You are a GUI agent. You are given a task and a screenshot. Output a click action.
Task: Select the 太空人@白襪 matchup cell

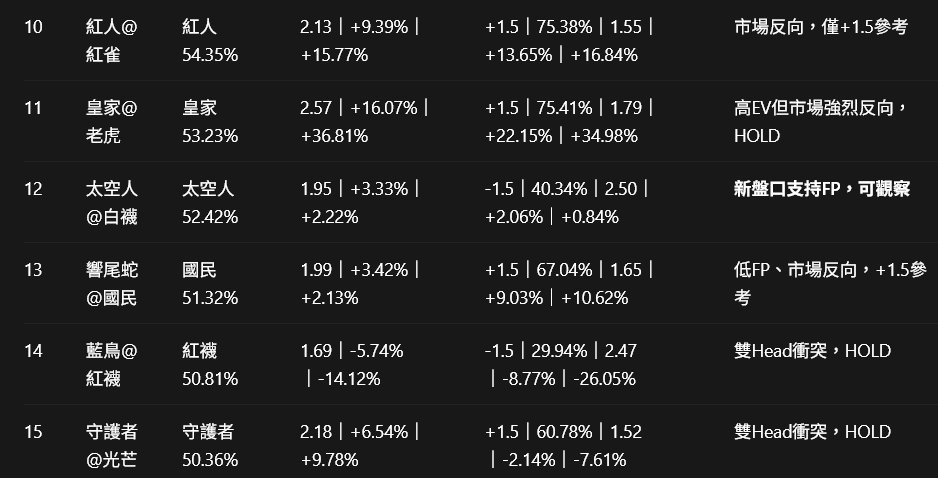tap(111, 203)
